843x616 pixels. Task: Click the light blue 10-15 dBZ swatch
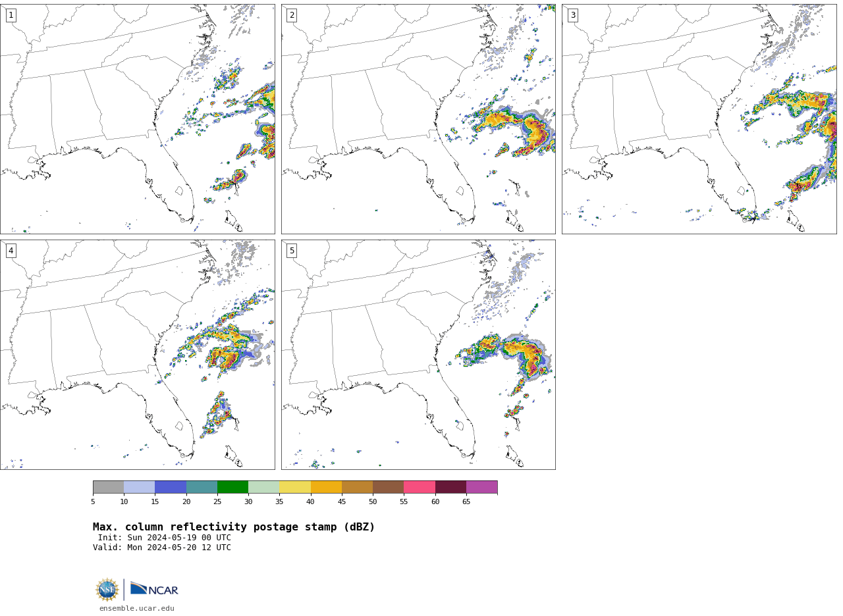[139, 487]
